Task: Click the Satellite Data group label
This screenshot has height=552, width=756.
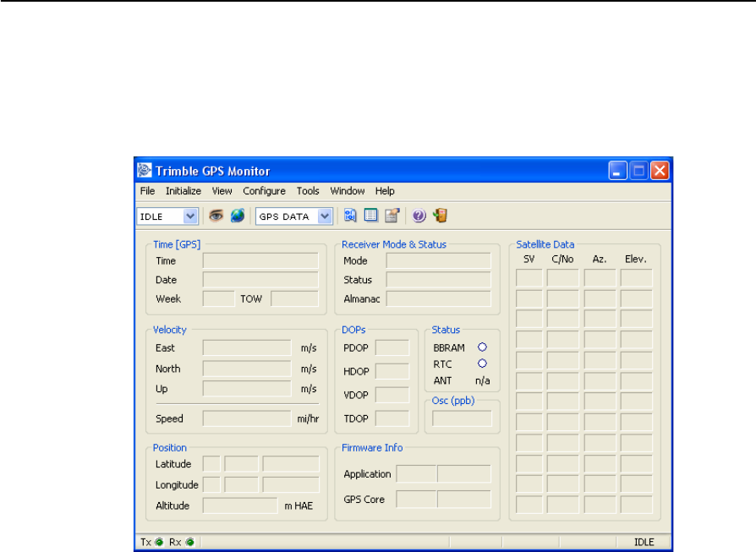Action: click(545, 244)
